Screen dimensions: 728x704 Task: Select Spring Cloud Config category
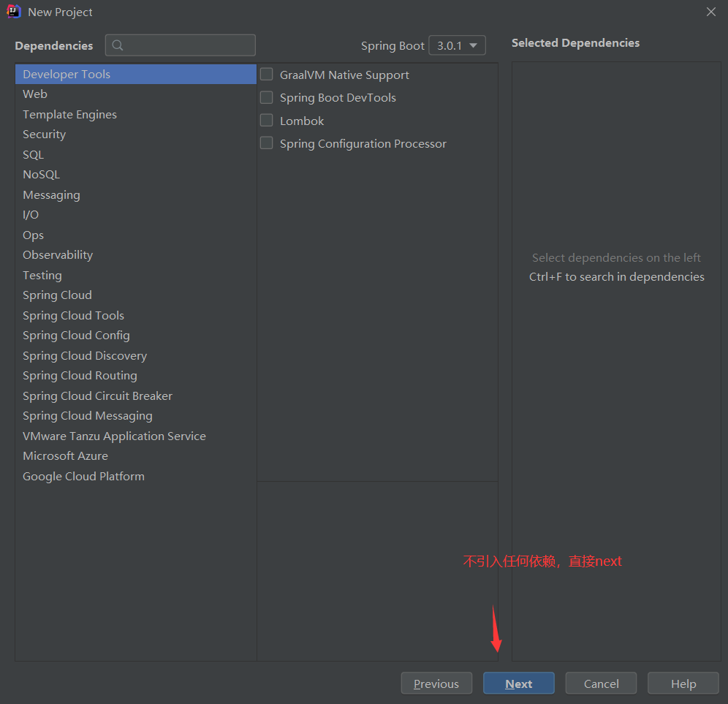pyautogui.click(x=135, y=336)
